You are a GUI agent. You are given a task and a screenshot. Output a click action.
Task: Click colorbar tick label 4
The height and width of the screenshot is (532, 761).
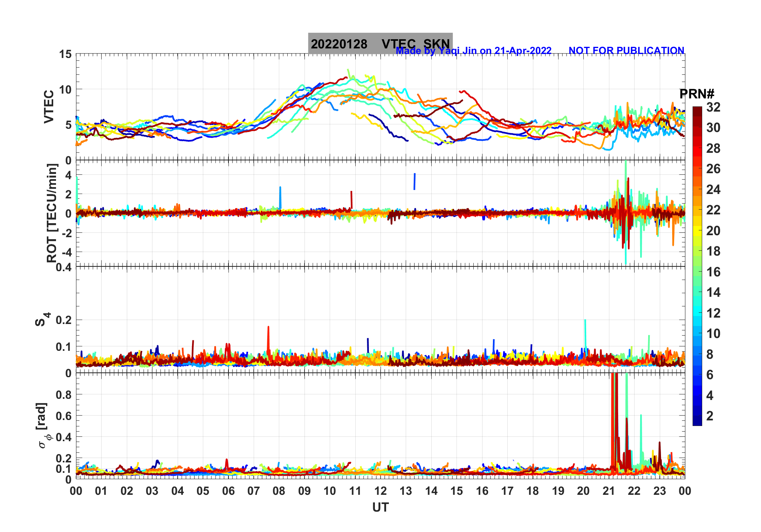[x=710, y=396]
